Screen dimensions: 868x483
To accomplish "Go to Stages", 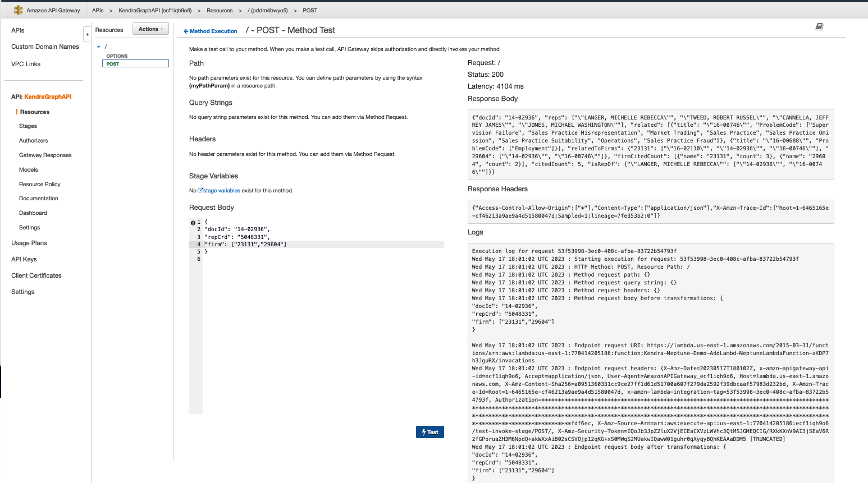I will pyautogui.click(x=28, y=126).
